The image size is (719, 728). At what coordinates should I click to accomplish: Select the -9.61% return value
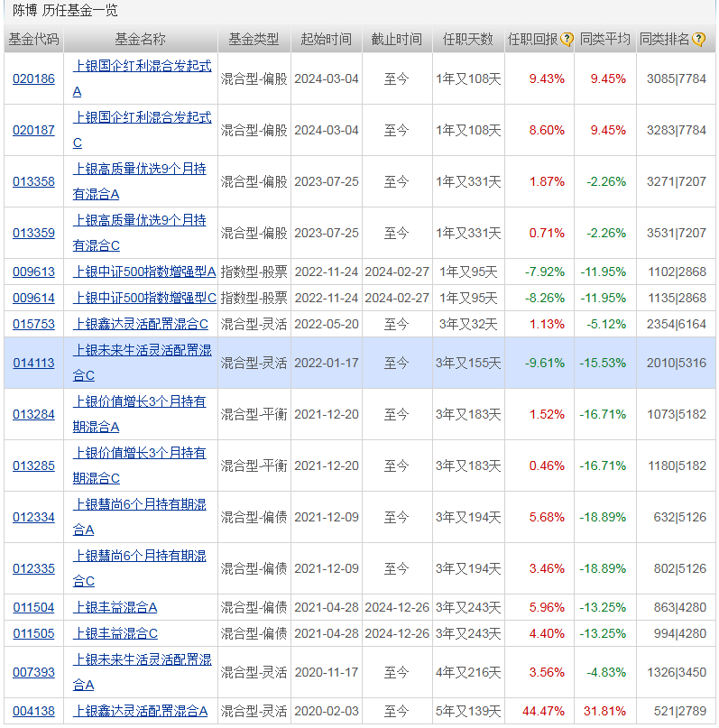coord(545,363)
